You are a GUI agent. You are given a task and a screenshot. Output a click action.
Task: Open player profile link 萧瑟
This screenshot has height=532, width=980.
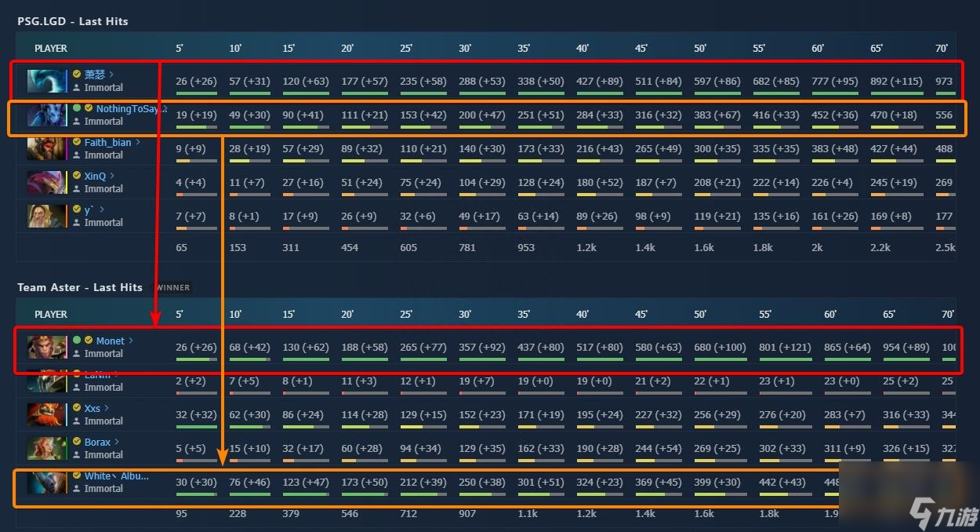tap(95, 75)
